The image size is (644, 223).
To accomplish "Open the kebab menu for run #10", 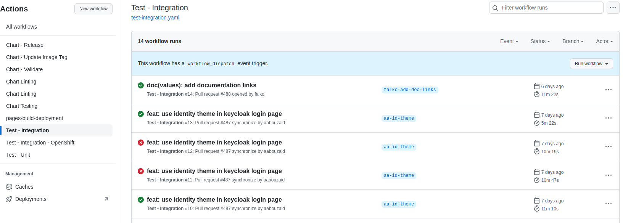I will pyautogui.click(x=609, y=204).
